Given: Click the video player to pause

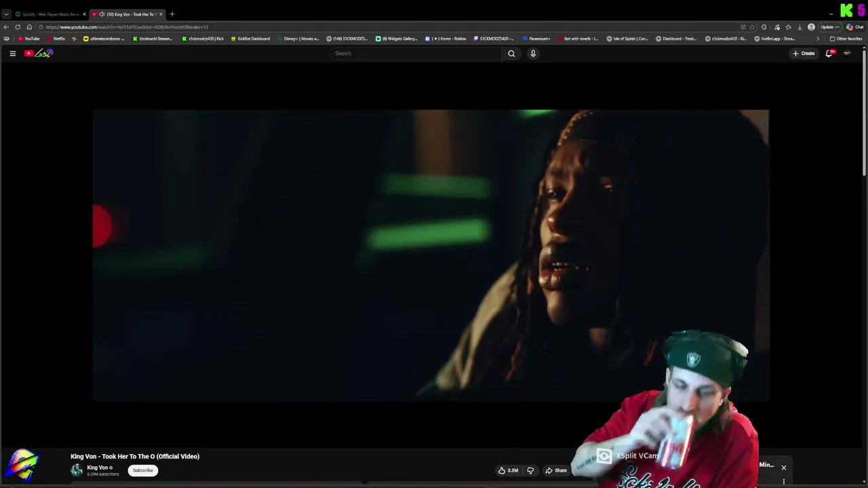Looking at the screenshot, I should click(x=431, y=255).
